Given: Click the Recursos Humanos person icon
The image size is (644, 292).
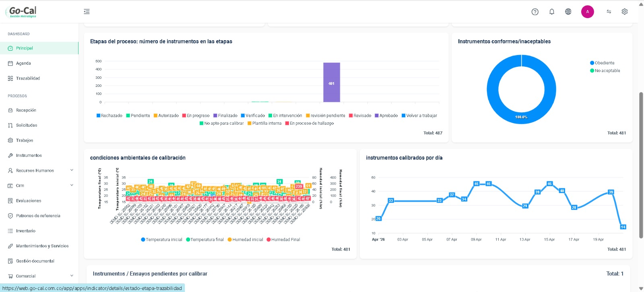Looking at the screenshot, I should tap(10, 171).
